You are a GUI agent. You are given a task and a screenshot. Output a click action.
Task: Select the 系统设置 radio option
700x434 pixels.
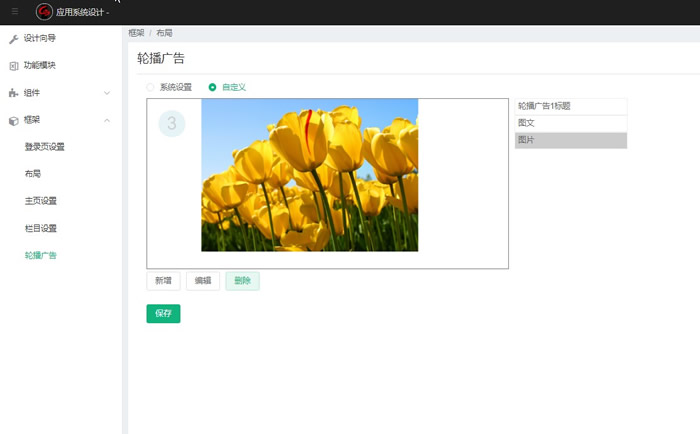click(151, 87)
